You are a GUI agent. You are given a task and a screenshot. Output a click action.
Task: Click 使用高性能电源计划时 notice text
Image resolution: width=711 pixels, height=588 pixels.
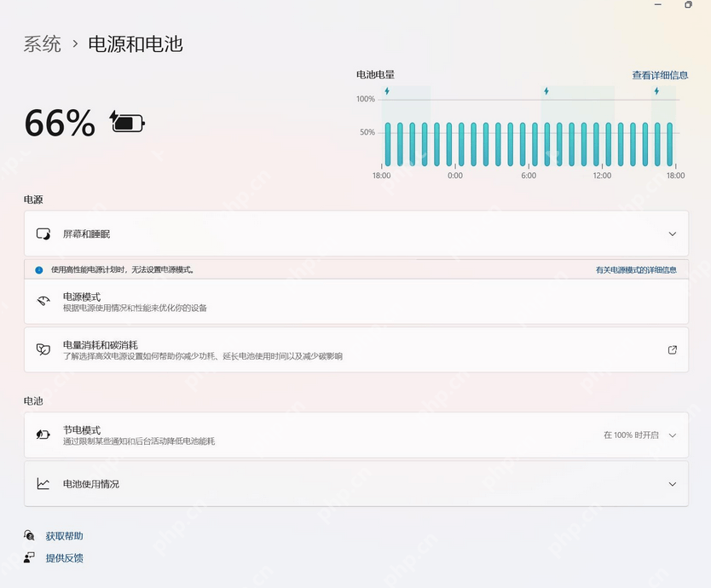point(123,270)
